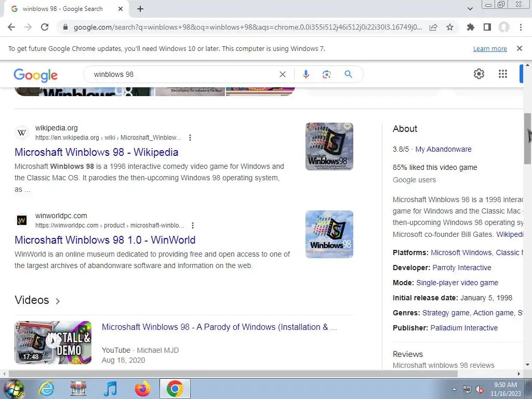Screen dimensions: 532x399
Task: Share this page via address bar icon
Action: (433, 28)
